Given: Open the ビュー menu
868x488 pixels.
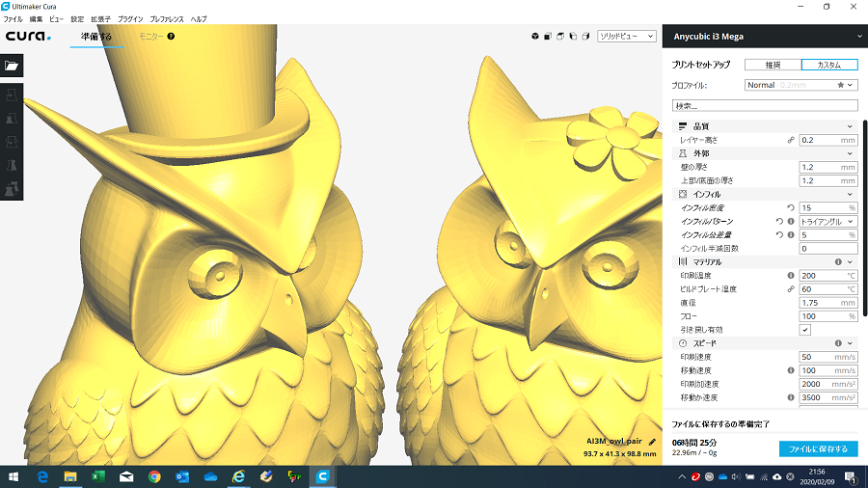Looking at the screenshot, I should [x=57, y=19].
